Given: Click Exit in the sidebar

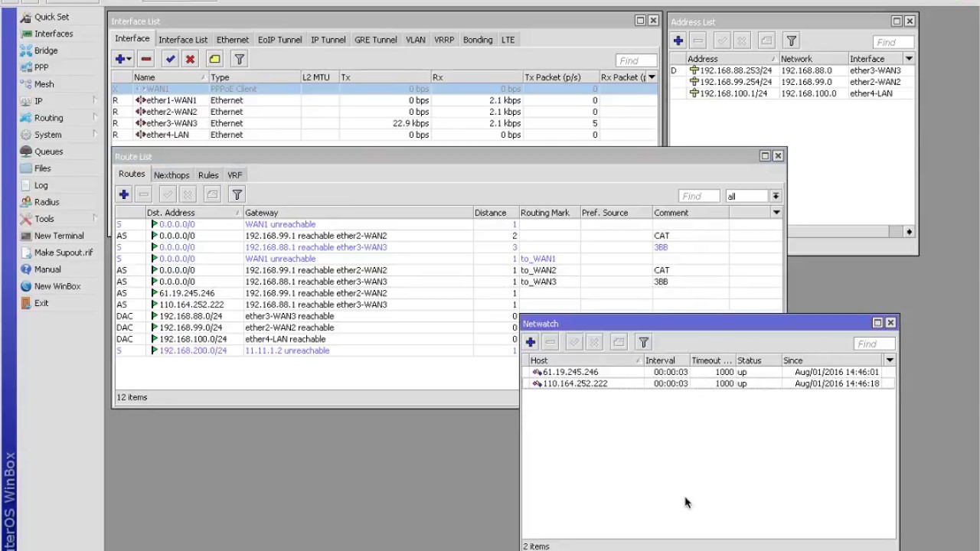Looking at the screenshot, I should pyautogui.click(x=41, y=303).
